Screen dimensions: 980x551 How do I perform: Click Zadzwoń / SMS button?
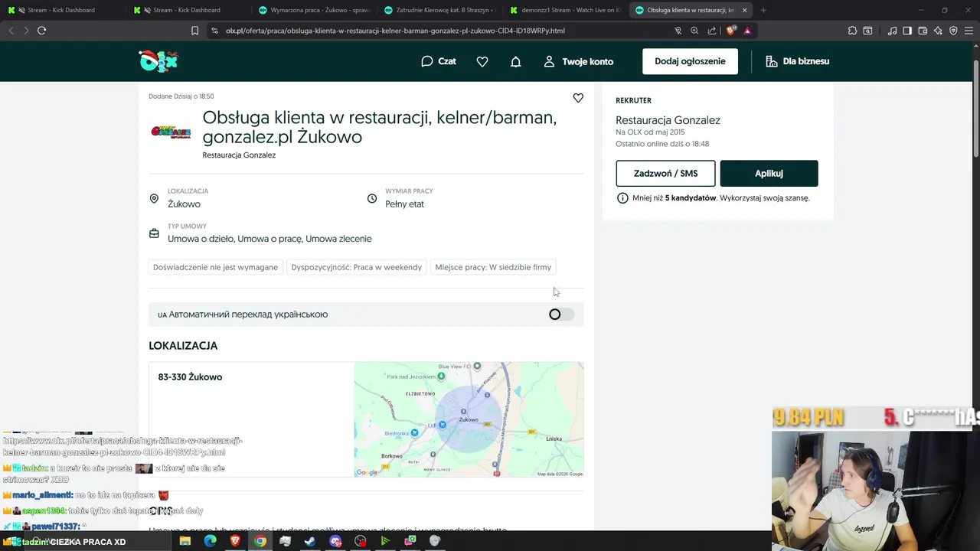pyautogui.click(x=665, y=173)
